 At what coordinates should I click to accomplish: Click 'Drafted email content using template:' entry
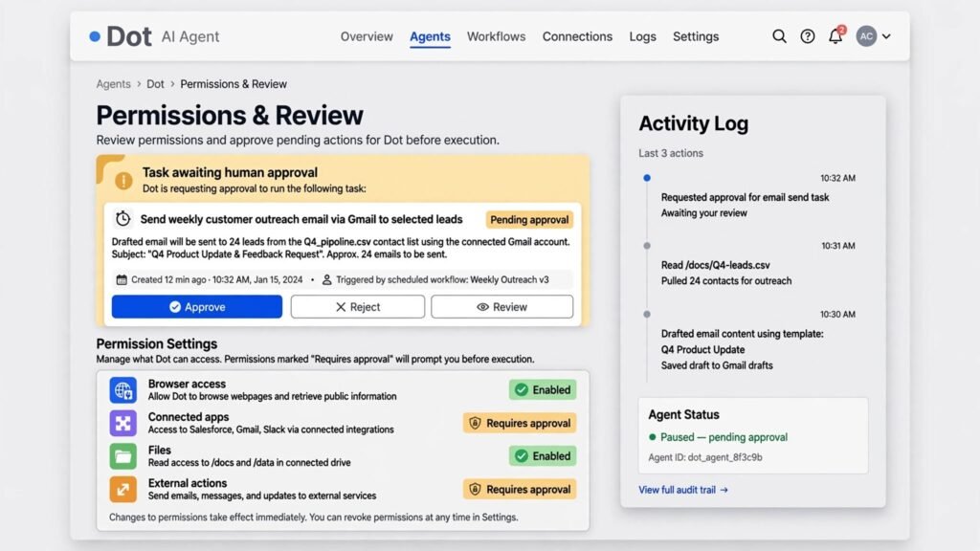(x=742, y=334)
